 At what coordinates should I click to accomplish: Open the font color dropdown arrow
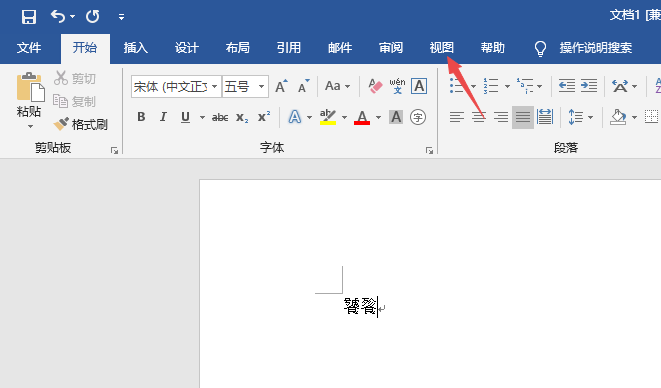click(379, 117)
